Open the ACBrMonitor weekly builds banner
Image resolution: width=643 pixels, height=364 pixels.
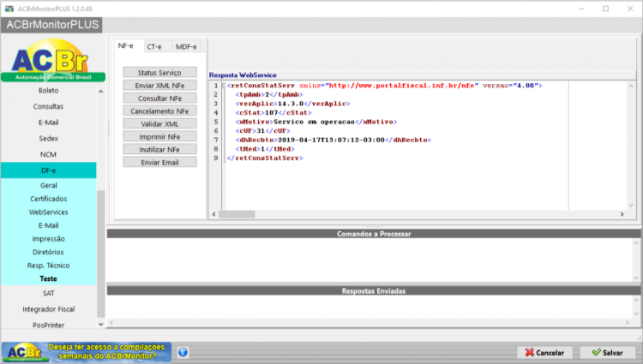pos(86,352)
